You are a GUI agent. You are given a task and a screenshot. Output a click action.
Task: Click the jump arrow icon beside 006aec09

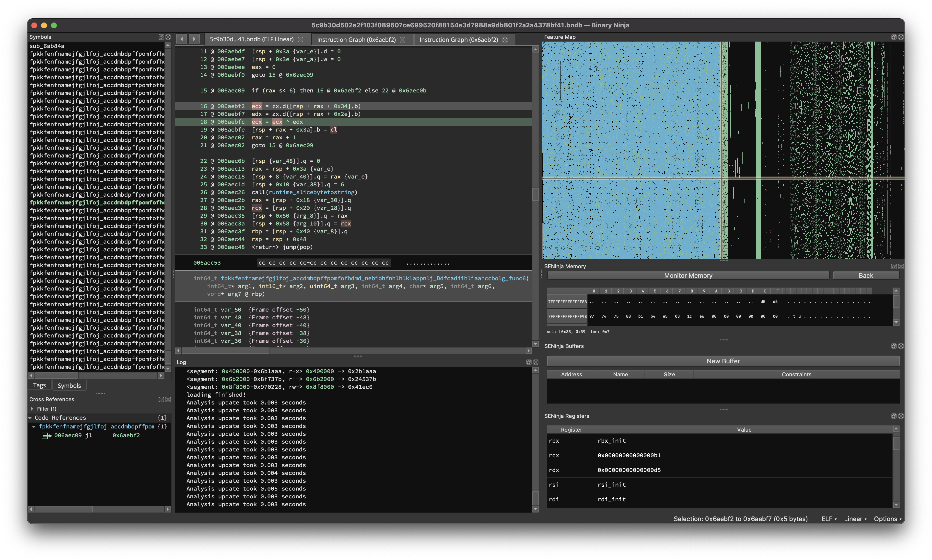point(47,436)
